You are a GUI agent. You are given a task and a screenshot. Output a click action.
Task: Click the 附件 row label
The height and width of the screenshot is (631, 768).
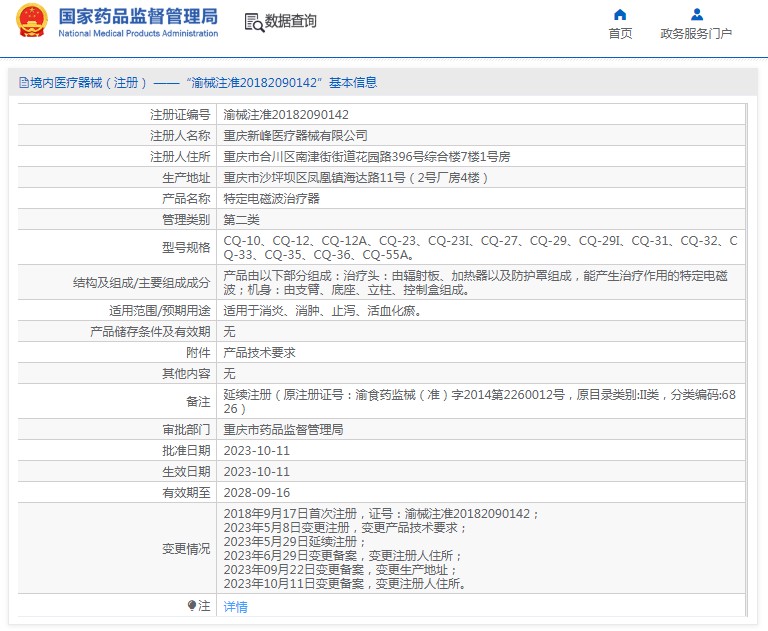point(198,353)
